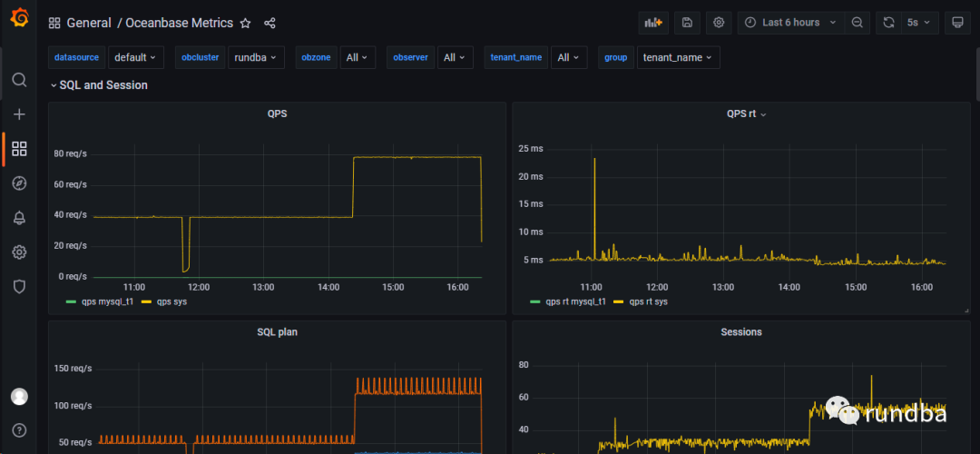980x454 pixels.
Task: Save the dashboard with floppy icon
Action: (687, 23)
